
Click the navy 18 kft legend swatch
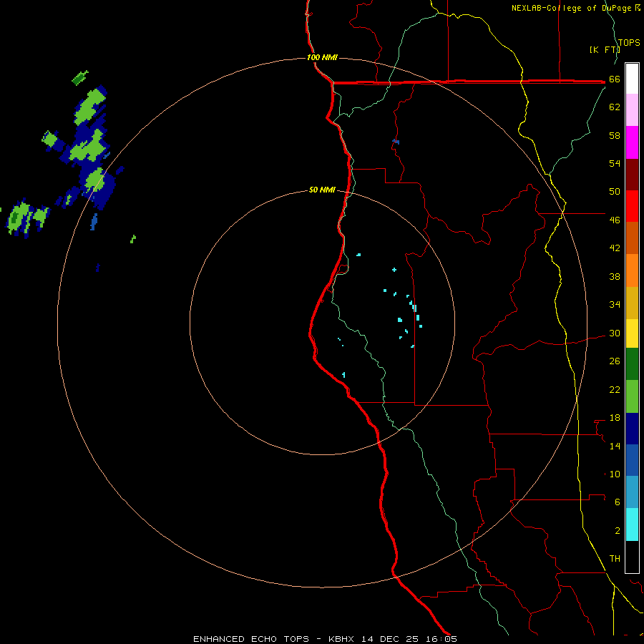click(x=632, y=429)
